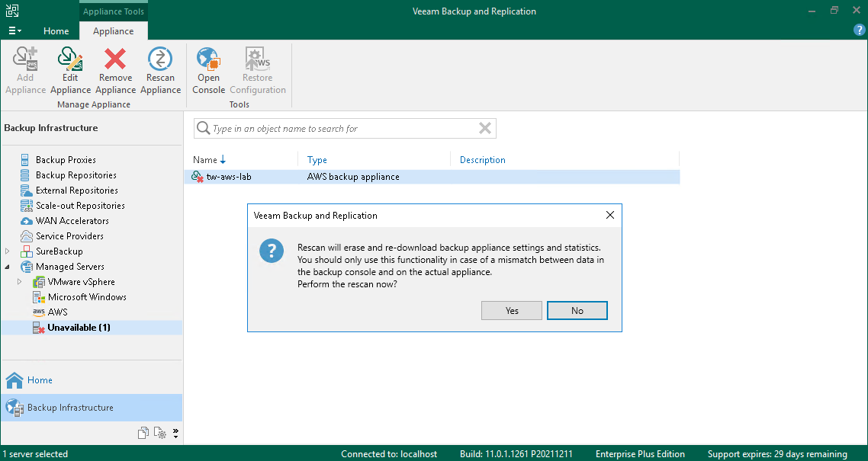
Task: Select Scale-out Repositories in the tree
Action: [80, 206]
